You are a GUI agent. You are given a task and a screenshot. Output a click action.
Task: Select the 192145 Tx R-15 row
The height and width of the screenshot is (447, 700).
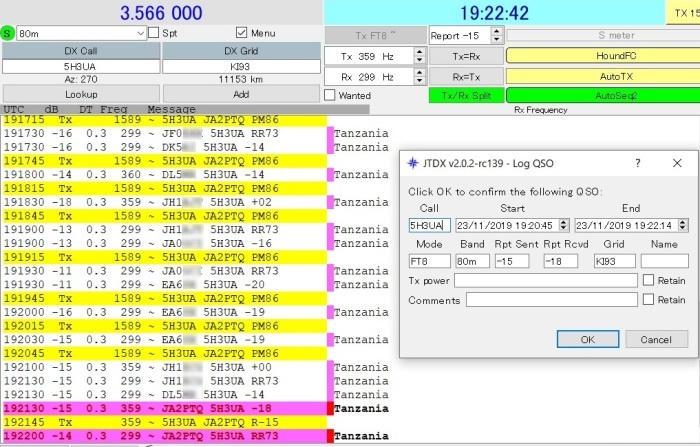(x=165, y=422)
